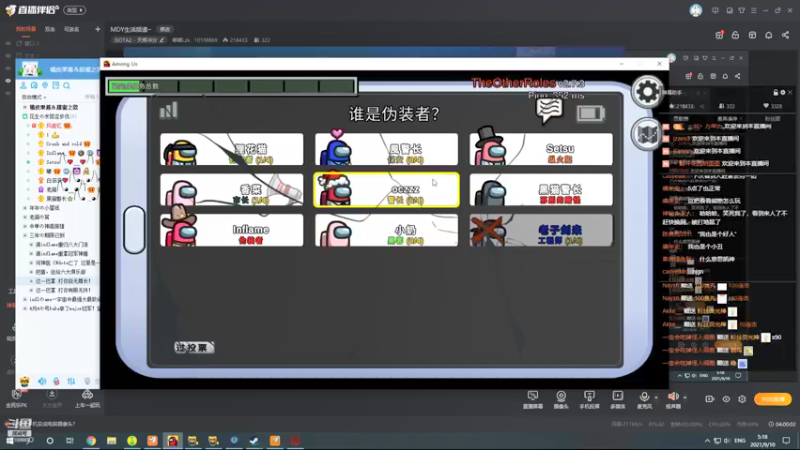Open the meeting chat bubble icon
The width and height of the screenshot is (800, 450).
549,110
